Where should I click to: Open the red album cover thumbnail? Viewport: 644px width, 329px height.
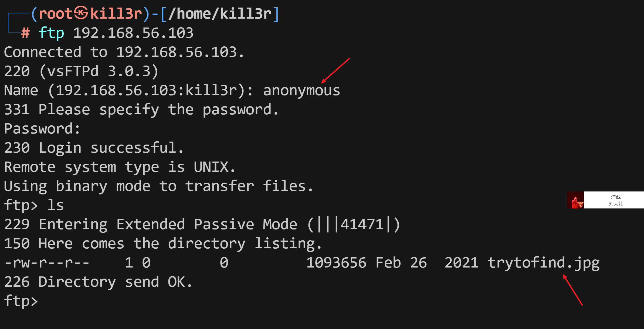tap(575, 200)
